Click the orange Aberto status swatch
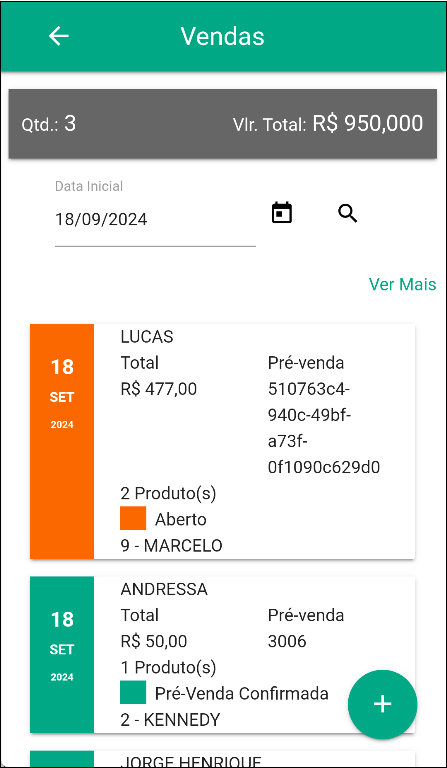 click(x=133, y=518)
